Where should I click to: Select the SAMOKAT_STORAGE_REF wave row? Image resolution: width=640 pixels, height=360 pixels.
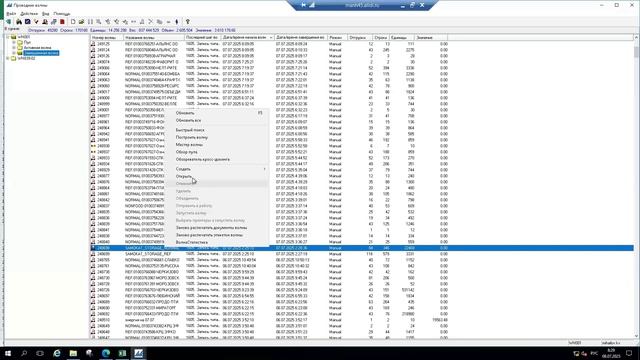point(362,254)
